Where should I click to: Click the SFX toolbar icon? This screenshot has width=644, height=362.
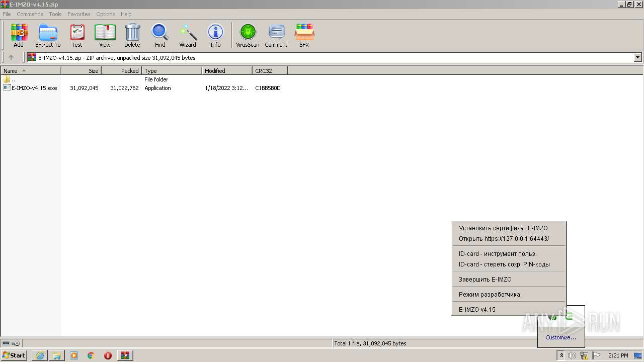tap(304, 35)
